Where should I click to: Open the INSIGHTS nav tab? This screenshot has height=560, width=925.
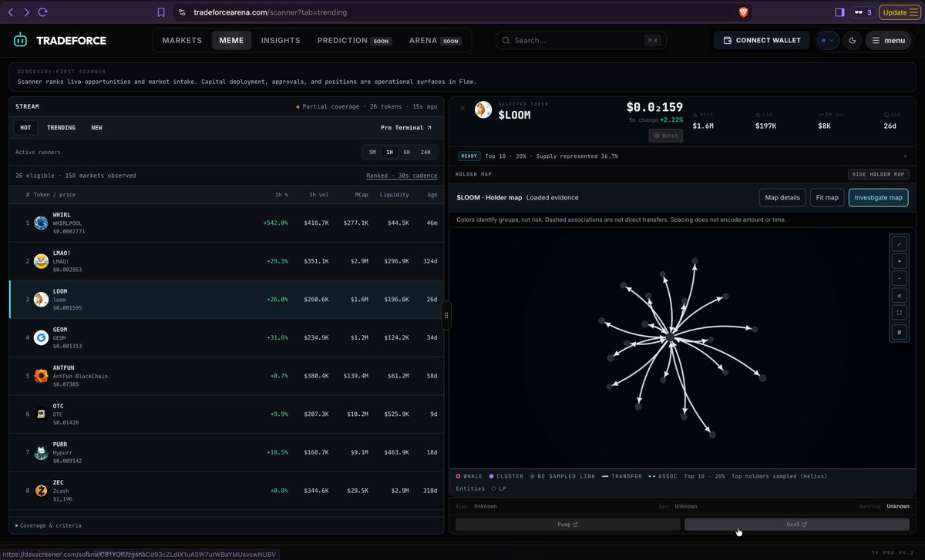(281, 41)
